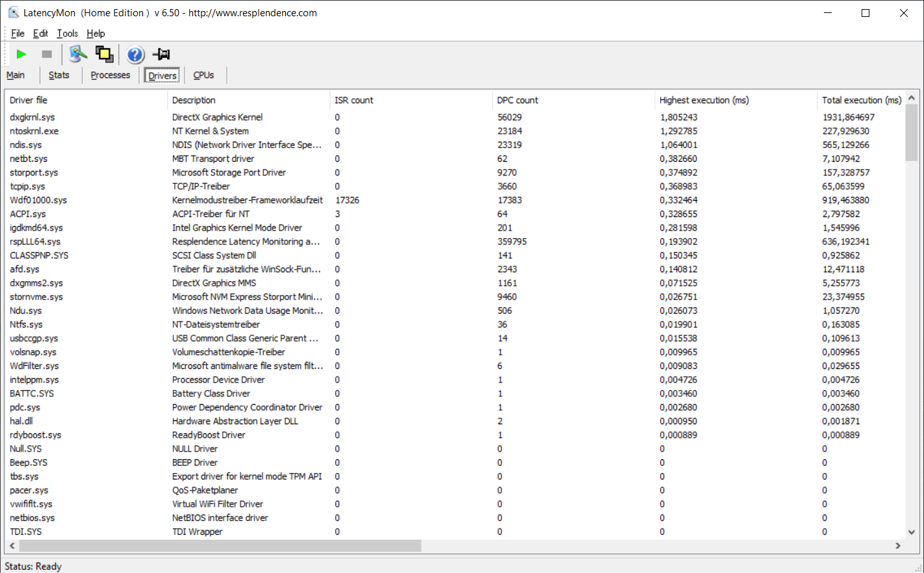Open the File menu
This screenshot has height=573, width=924.
18,34
